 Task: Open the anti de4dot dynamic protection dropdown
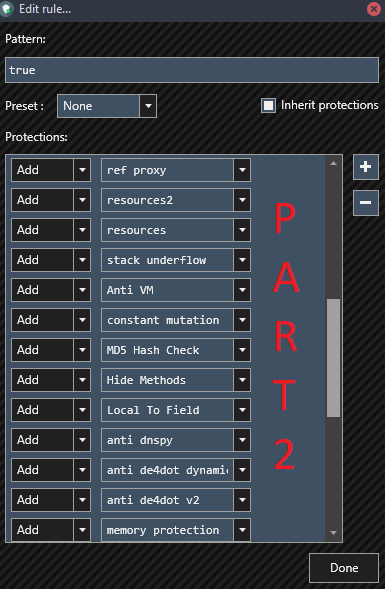coord(176,470)
